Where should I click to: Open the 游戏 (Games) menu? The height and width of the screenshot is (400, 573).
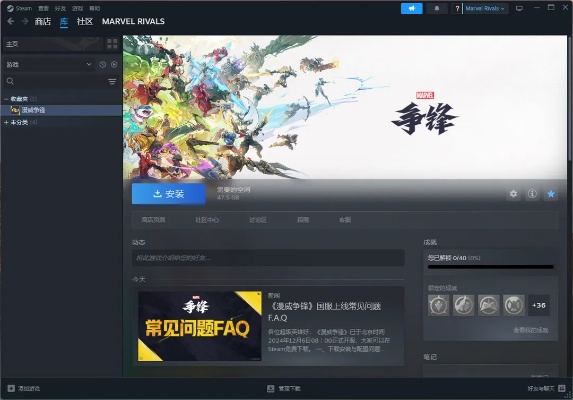77,8
